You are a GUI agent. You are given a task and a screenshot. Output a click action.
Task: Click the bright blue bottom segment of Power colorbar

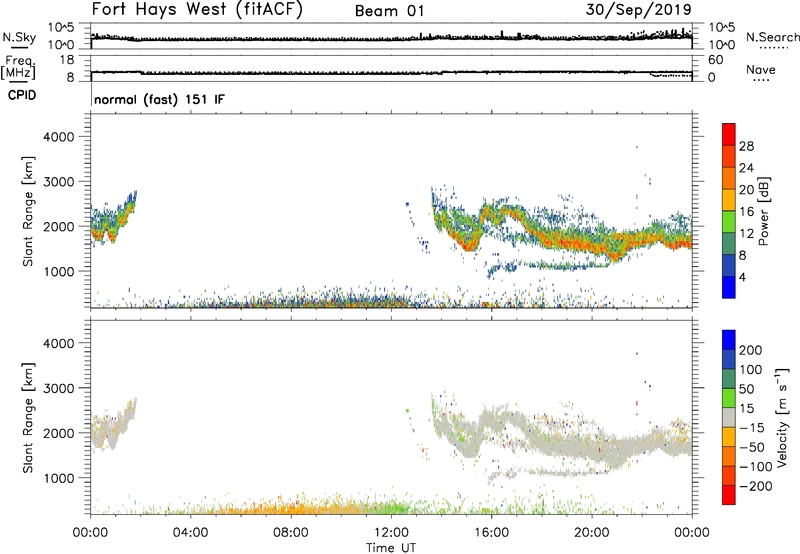(x=729, y=287)
